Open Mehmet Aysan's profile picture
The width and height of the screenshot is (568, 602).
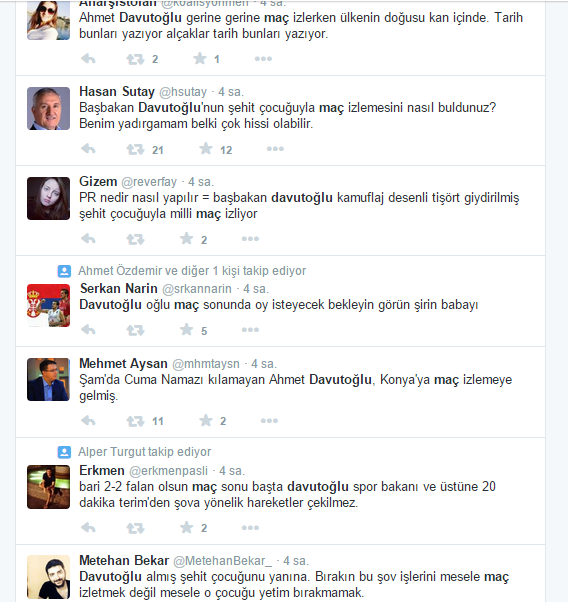[48, 380]
